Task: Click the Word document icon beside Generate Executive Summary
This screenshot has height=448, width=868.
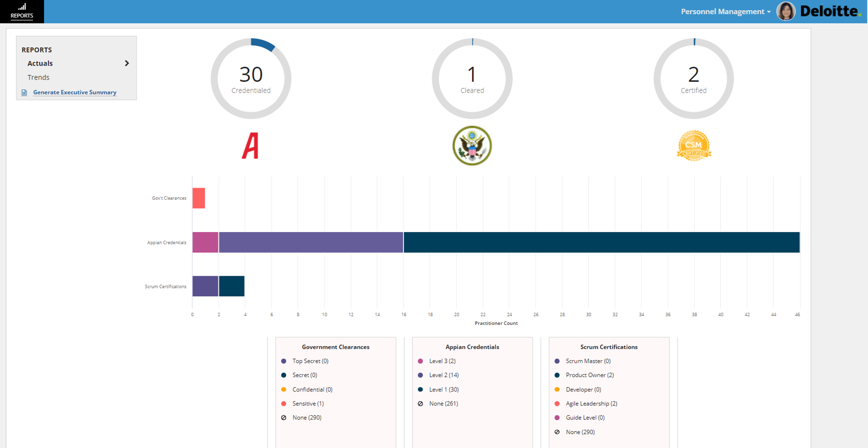Action: [24, 92]
